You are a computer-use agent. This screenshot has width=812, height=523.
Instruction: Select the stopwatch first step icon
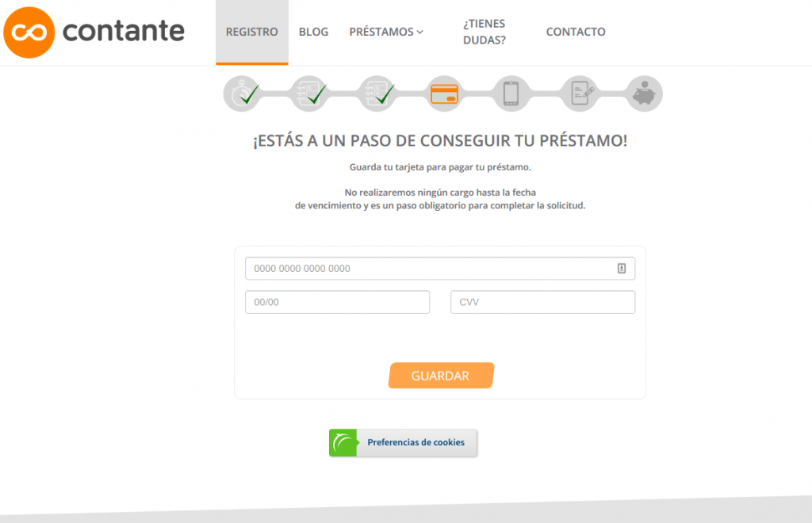(x=242, y=94)
